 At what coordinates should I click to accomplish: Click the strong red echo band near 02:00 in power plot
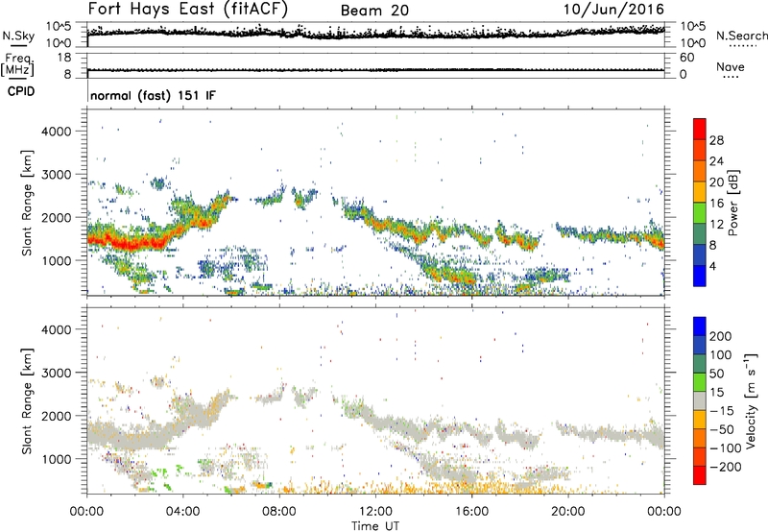(x=134, y=244)
